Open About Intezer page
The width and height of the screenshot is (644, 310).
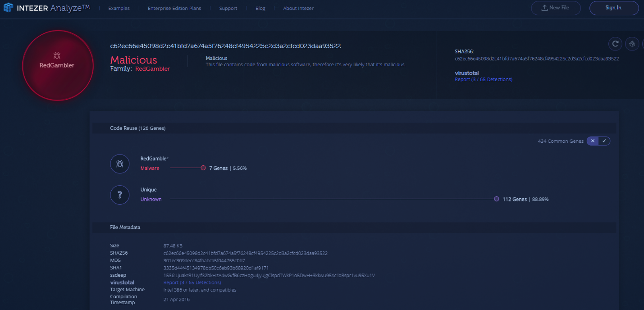point(298,8)
